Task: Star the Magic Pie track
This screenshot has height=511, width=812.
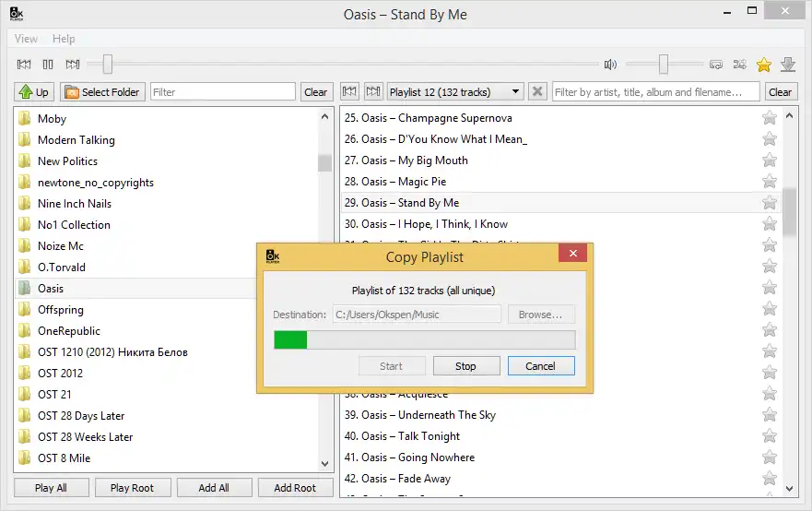Action: tap(770, 182)
